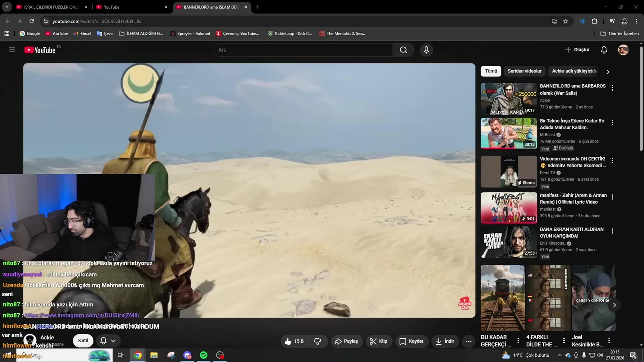Open The Mentalist 2. Sez bookmark
Viewport: 644px width, 362px height.
coord(342,34)
